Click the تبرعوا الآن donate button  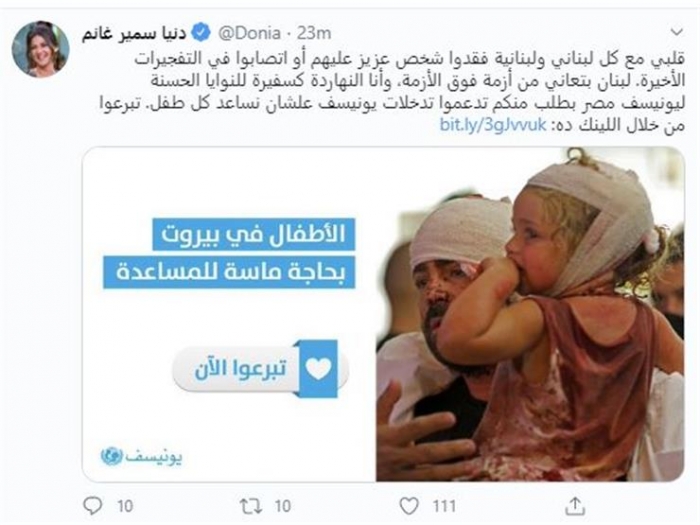coord(260,369)
